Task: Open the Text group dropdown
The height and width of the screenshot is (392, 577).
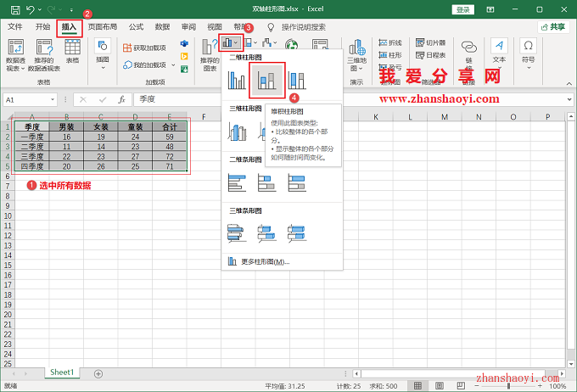Action: coord(499,53)
